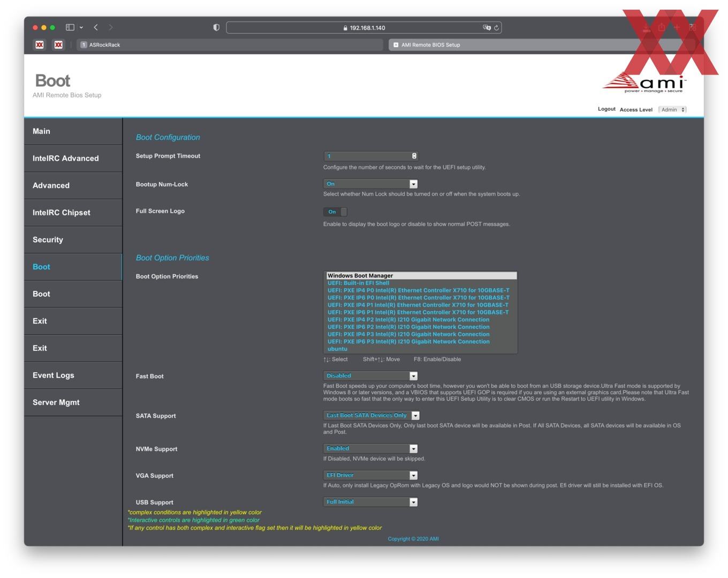Screen dimensions: 728x578
Task: Reload the page with the refresh icon
Action: [497, 27]
